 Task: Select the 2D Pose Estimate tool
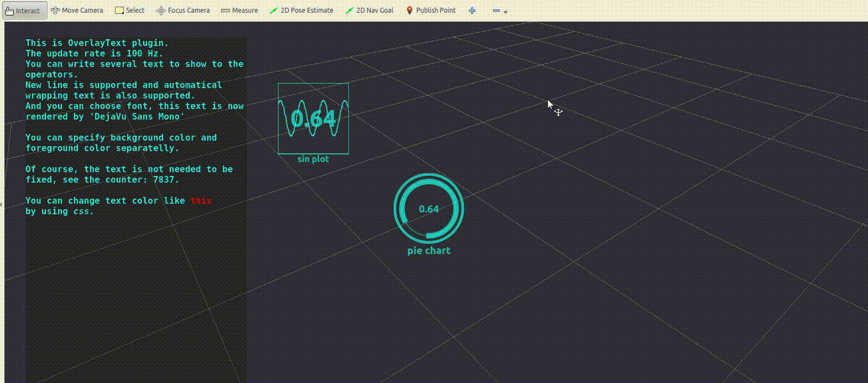[x=301, y=11]
